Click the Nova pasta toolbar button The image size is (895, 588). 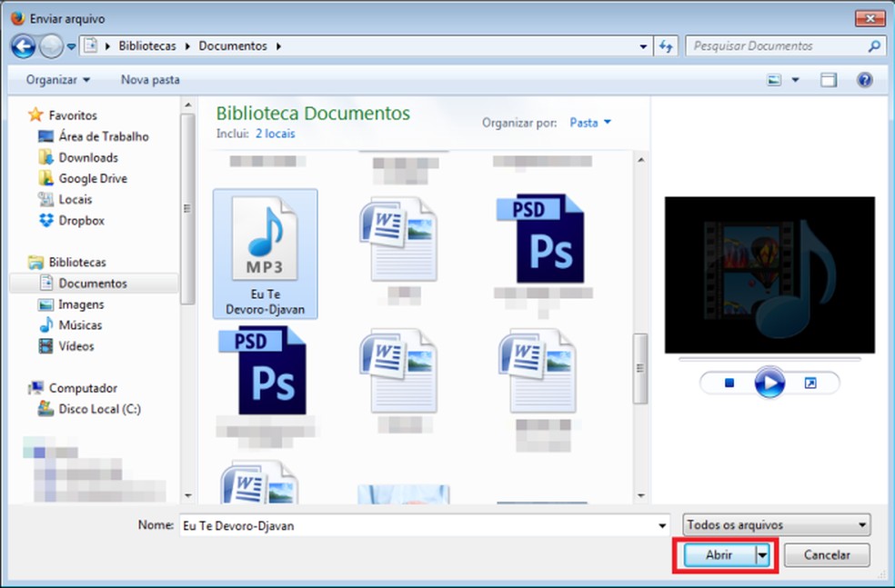(150, 80)
